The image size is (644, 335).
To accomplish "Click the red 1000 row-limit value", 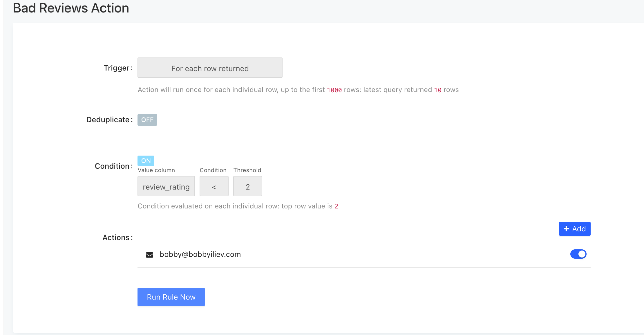I will click(x=334, y=90).
